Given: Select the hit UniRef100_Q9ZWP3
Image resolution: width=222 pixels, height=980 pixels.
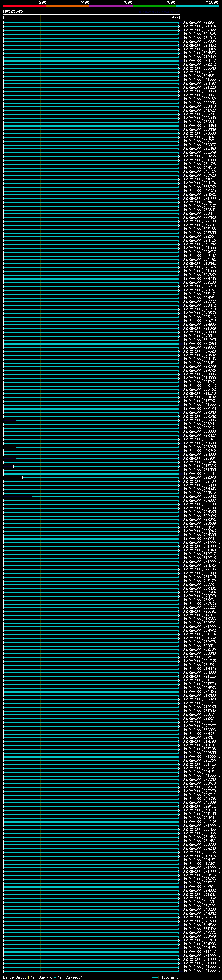Looking at the screenshot, I should 199,477.
